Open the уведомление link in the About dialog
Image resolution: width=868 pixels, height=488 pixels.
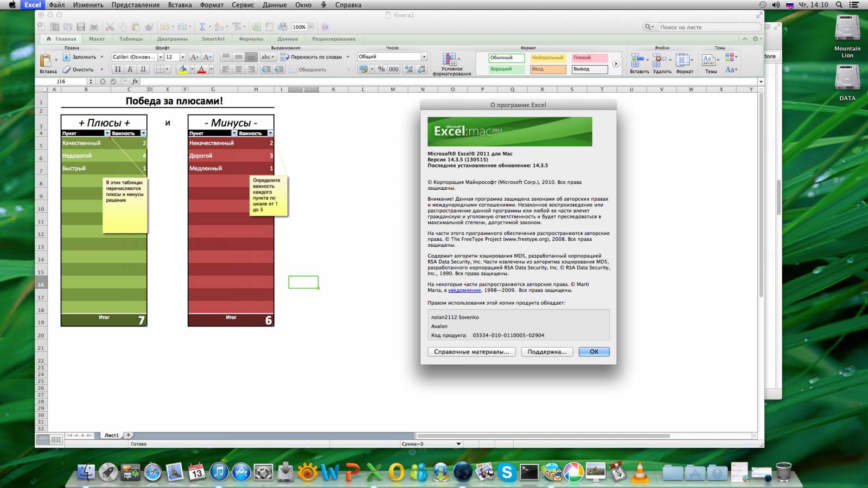(464, 290)
